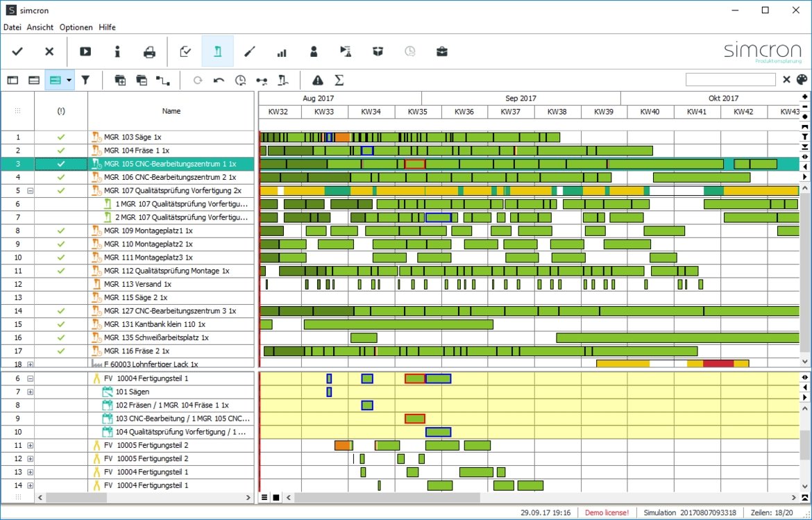Click the filter funnel icon

click(x=85, y=80)
